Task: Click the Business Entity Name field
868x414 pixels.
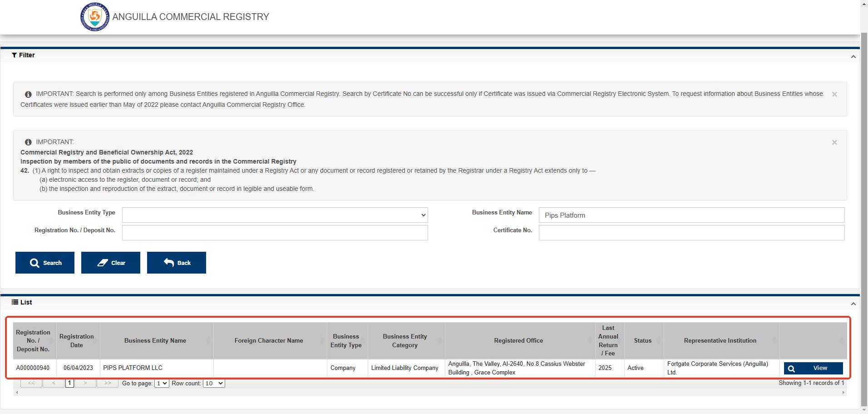Action: (x=691, y=215)
